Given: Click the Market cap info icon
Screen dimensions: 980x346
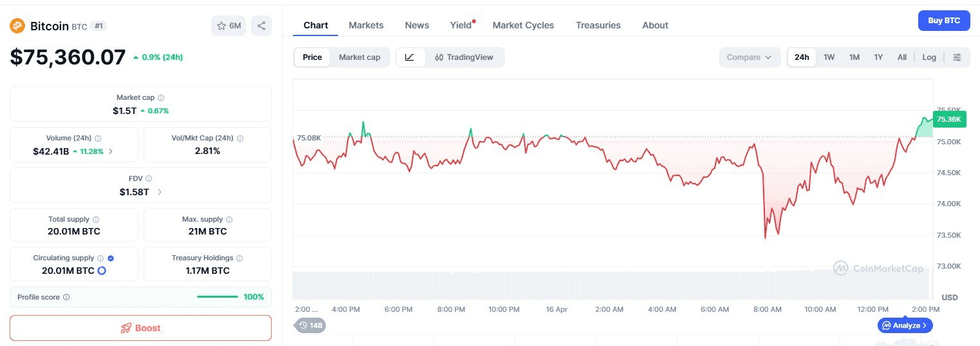Looking at the screenshot, I should pyautogui.click(x=161, y=98).
